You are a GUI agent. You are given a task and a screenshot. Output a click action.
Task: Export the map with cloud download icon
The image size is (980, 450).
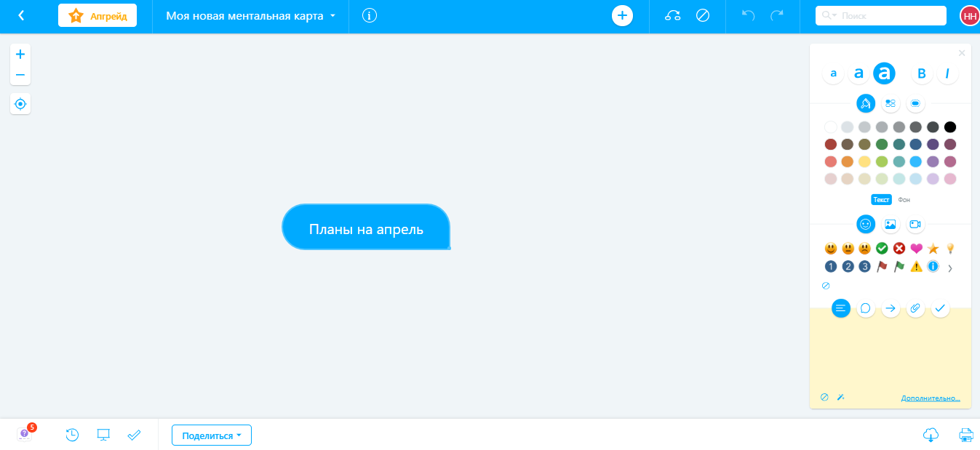click(x=931, y=435)
